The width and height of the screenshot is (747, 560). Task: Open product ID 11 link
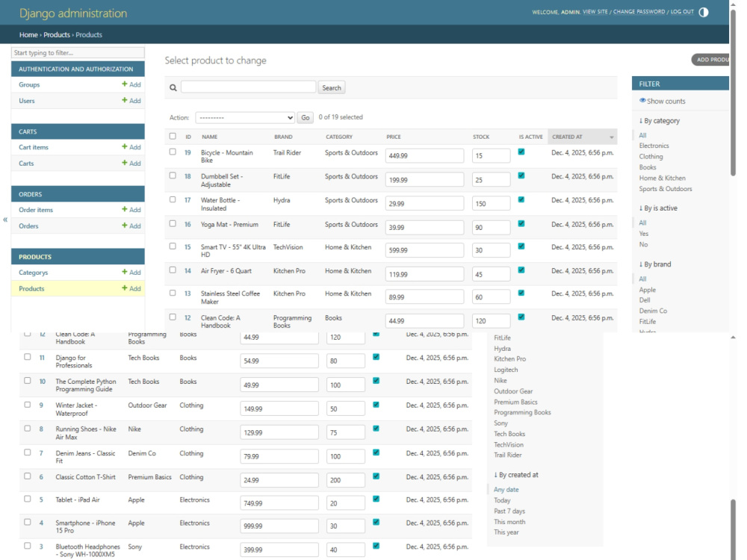[x=42, y=358]
